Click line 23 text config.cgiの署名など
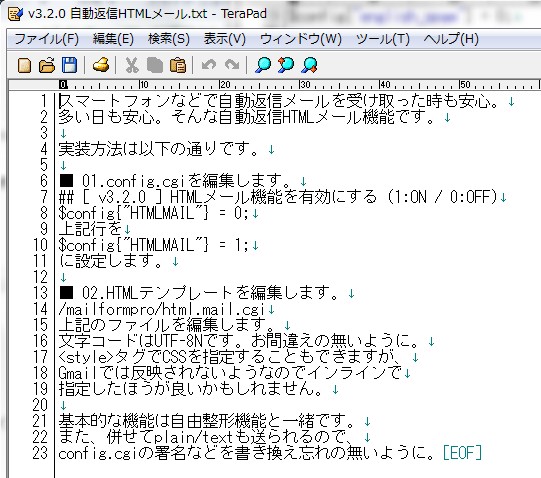 (138, 453)
